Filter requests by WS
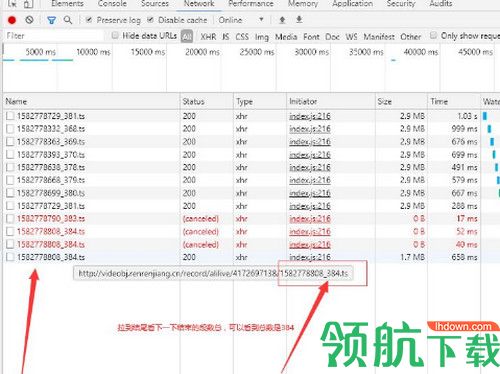The width and height of the screenshot is (500, 374). [351, 37]
